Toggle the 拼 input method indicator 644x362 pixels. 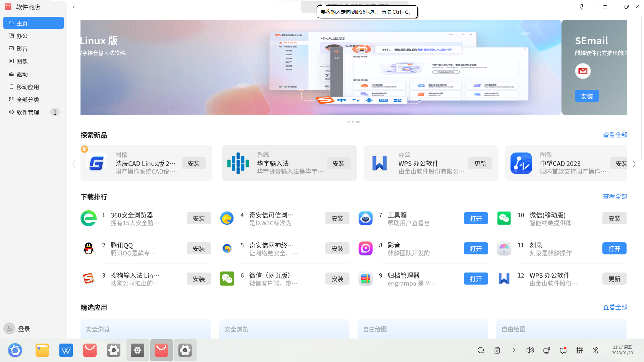(579, 350)
